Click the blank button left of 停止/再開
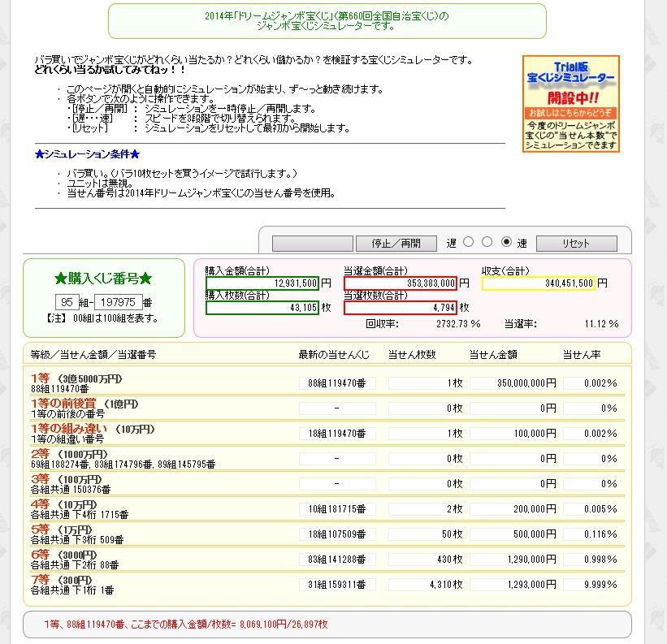Image resolution: width=667 pixels, height=644 pixels. (x=313, y=244)
